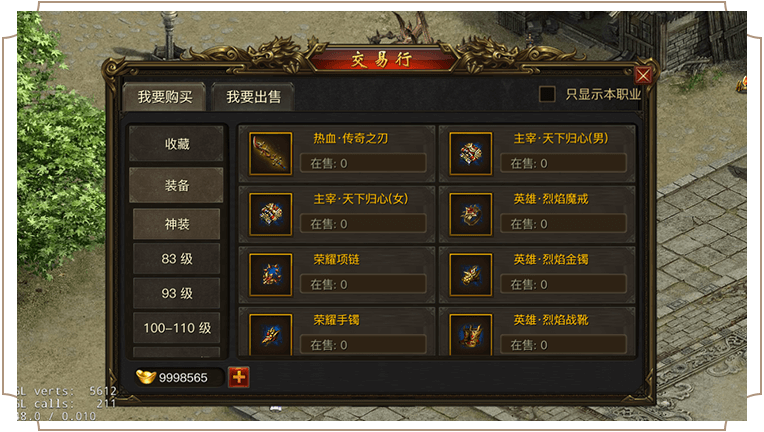Select the 英雄·烈焰战靴 boots icon
This screenshot has height=432, width=764.
(471, 335)
